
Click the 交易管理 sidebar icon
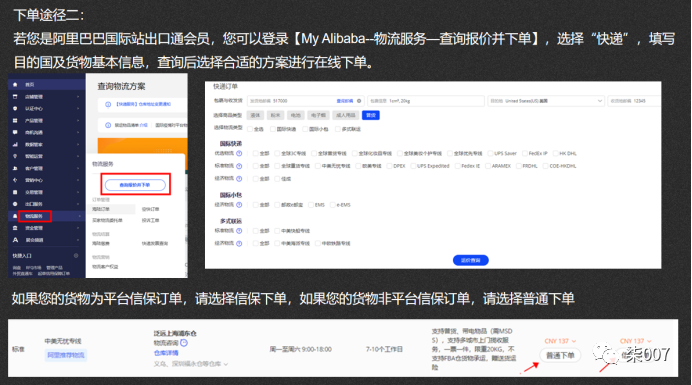pos(15,192)
